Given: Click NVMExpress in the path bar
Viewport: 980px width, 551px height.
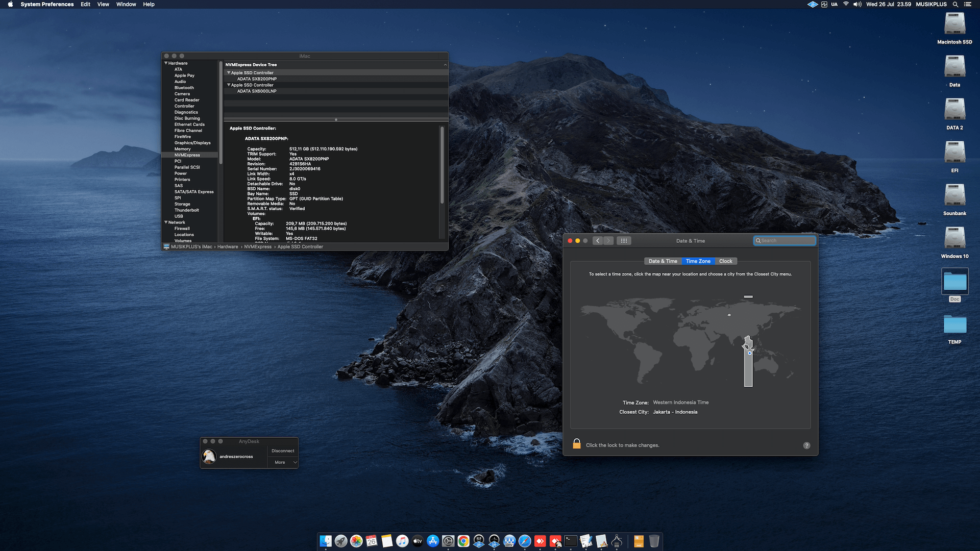Looking at the screenshot, I should [x=258, y=247].
